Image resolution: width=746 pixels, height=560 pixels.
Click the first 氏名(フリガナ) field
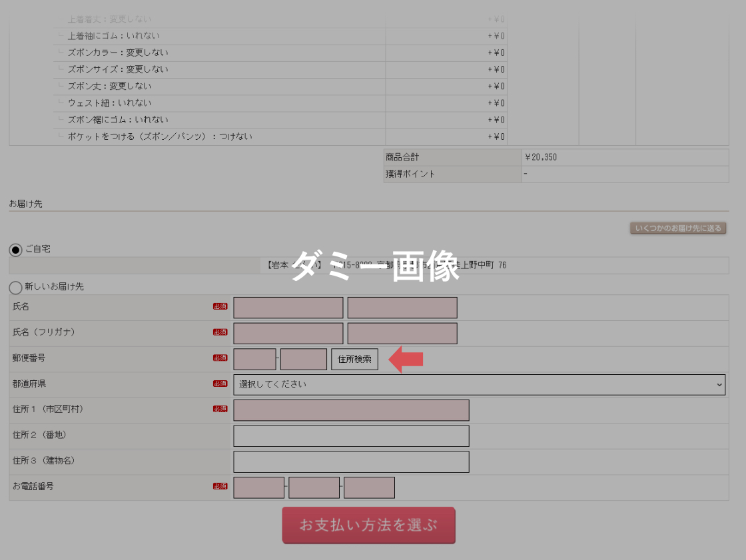[x=288, y=334]
